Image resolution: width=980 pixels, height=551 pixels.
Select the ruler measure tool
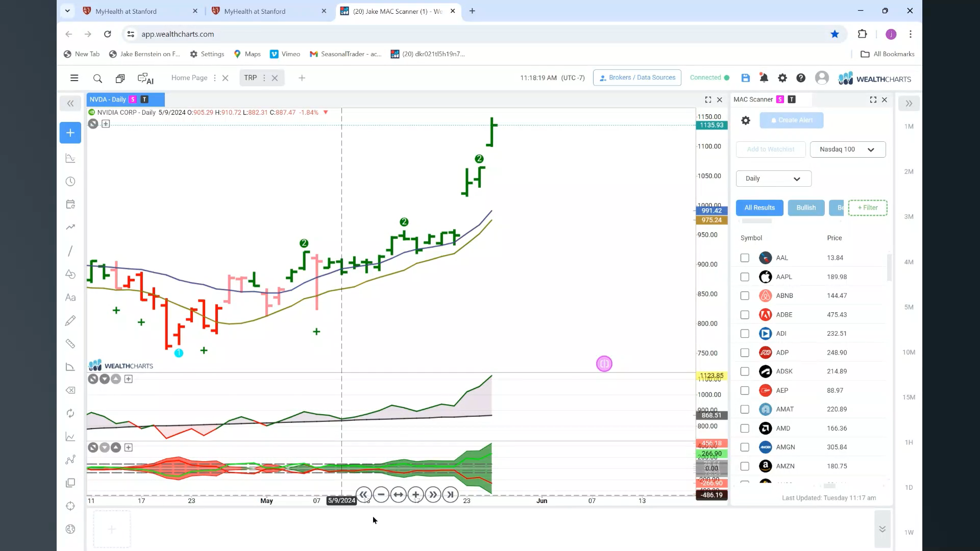[70, 343]
